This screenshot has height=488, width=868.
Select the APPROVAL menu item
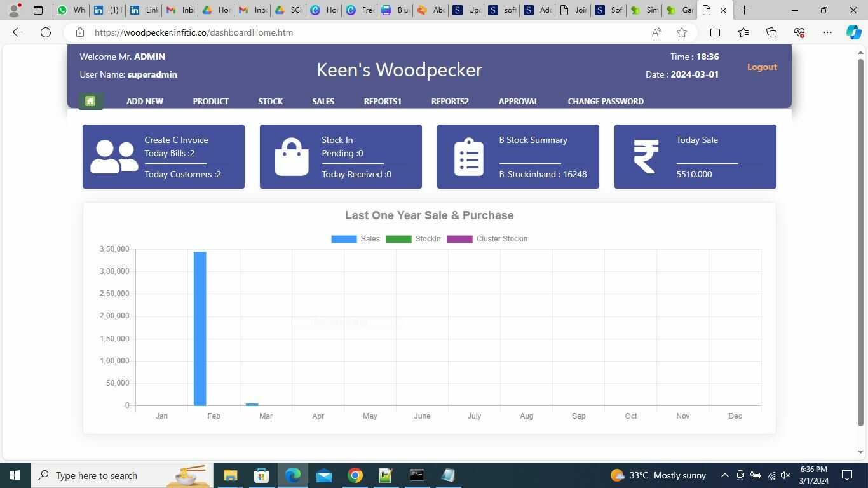click(518, 101)
